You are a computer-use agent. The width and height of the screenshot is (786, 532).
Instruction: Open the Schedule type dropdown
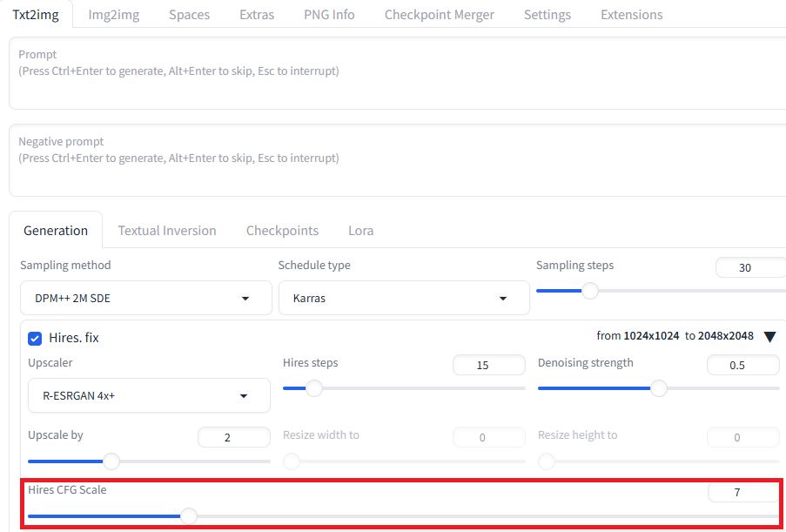(404, 298)
